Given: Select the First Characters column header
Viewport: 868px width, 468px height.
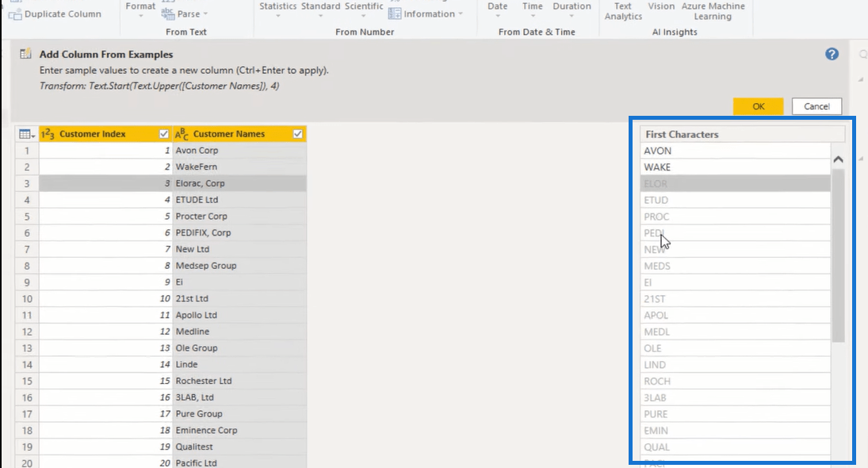Looking at the screenshot, I should coord(735,134).
